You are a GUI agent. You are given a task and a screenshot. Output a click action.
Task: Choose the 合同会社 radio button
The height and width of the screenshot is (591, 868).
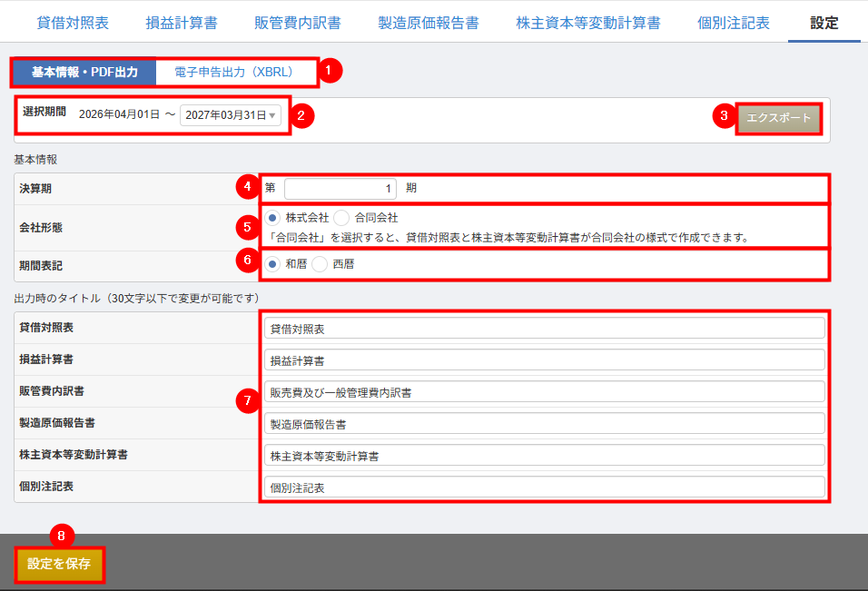pos(341,218)
